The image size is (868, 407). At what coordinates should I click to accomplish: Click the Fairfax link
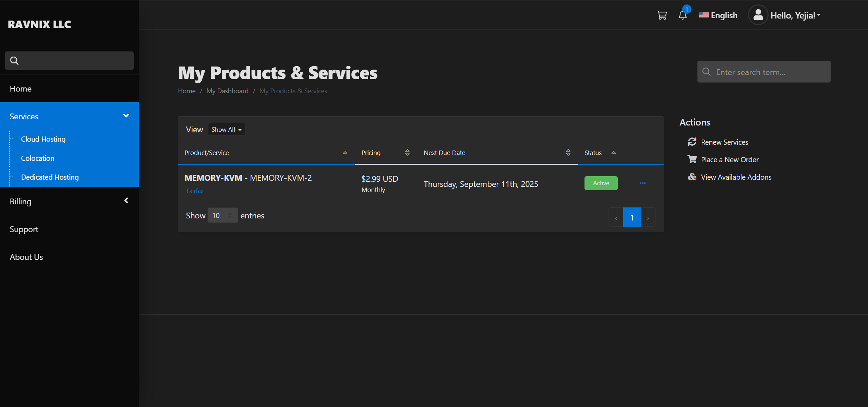point(195,191)
